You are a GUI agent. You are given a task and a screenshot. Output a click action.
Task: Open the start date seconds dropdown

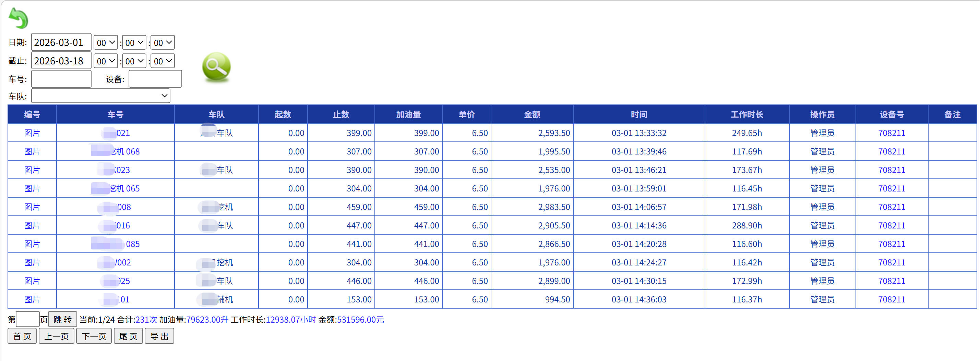click(x=163, y=42)
